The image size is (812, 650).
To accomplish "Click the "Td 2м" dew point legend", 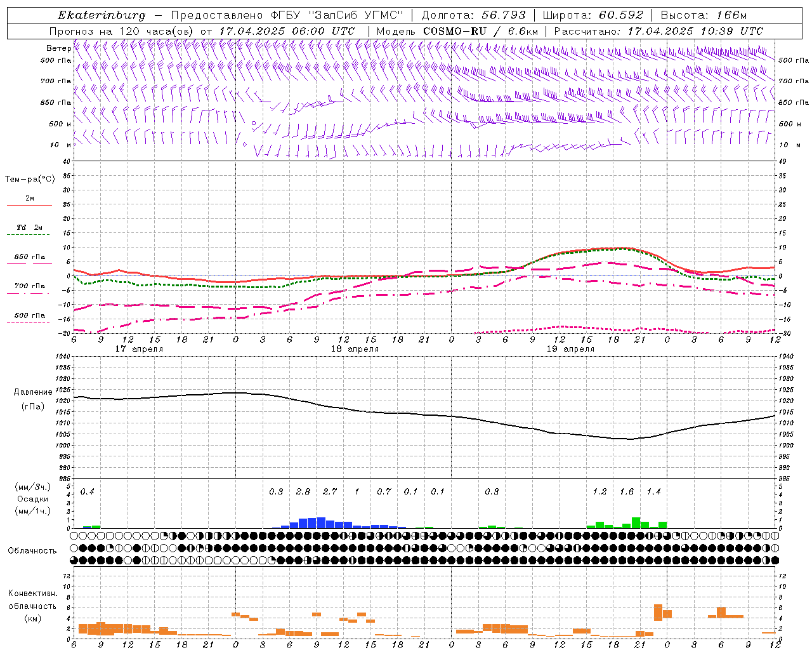I will 29,227.
